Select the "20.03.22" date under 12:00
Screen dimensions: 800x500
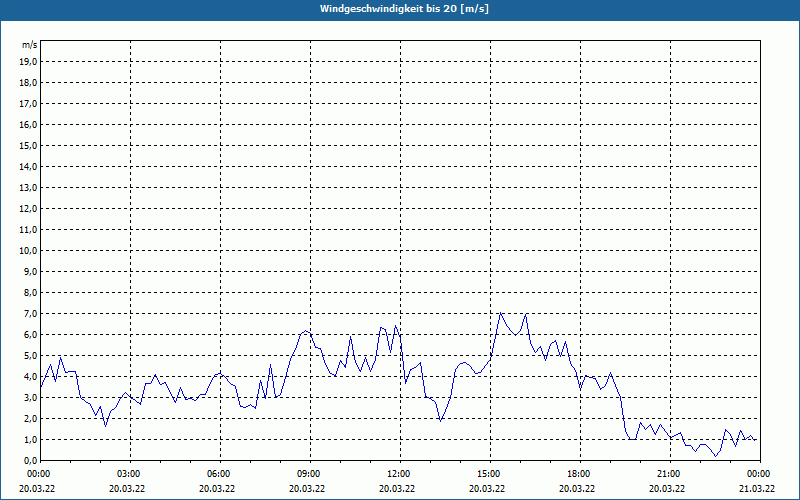[x=397, y=489]
